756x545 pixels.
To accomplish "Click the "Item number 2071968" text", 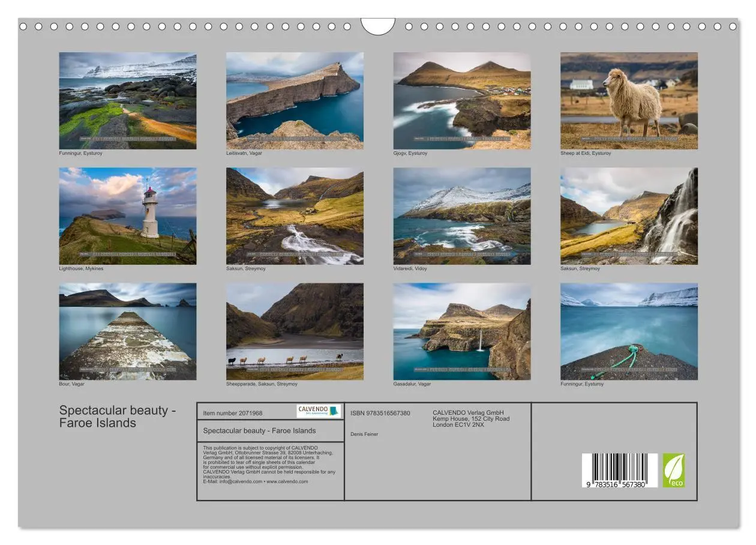I will tap(233, 413).
